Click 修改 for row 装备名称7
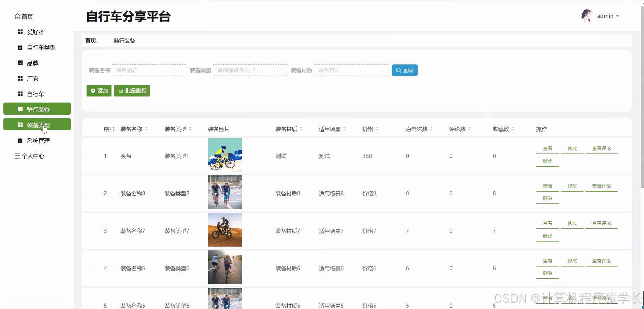The image size is (644, 309). tap(572, 224)
